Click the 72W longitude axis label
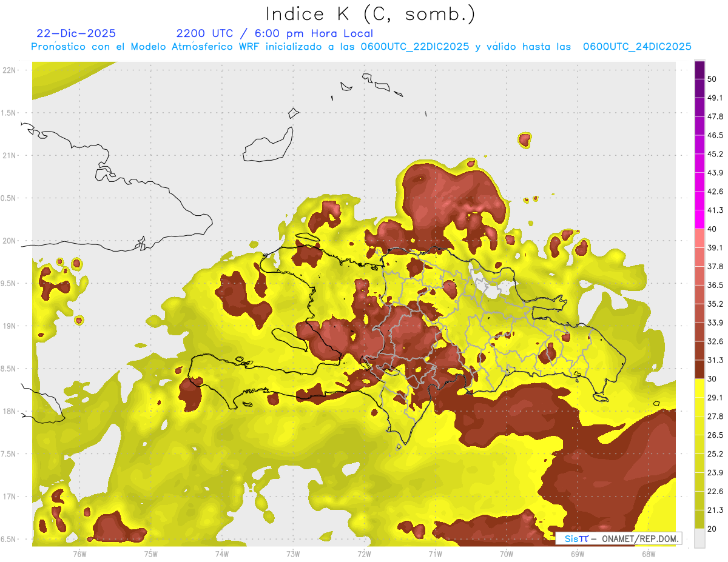 coord(364,554)
